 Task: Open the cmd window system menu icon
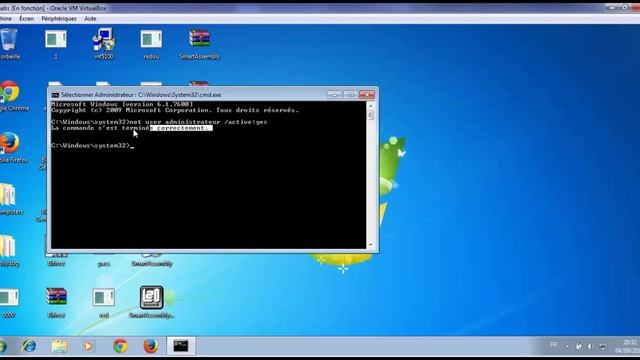(x=55, y=95)
